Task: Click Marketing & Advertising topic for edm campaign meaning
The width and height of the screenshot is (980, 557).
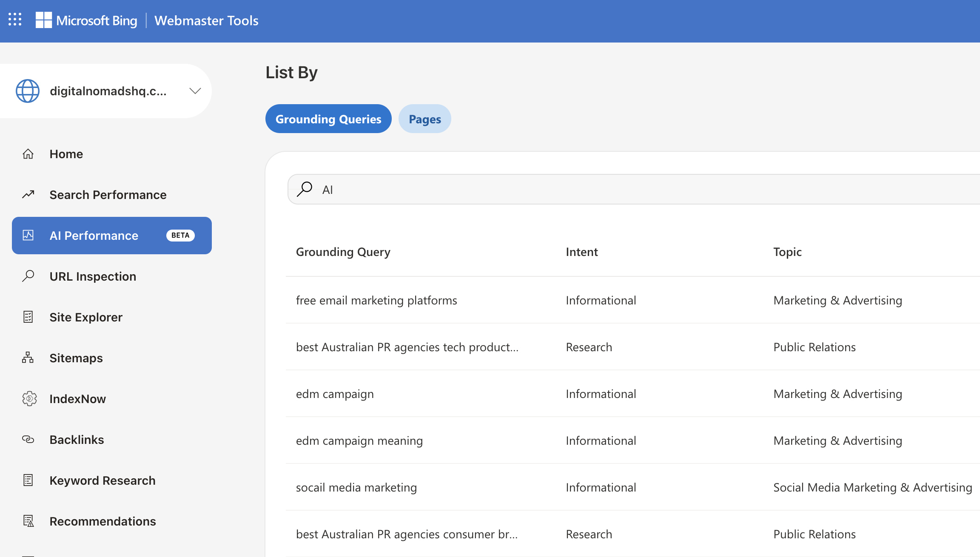Action: pos(838,440)
